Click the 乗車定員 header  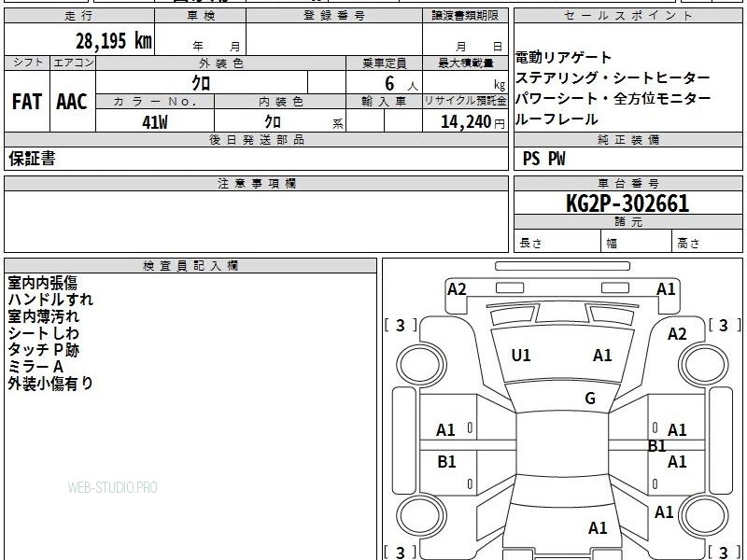coord(384,63)
